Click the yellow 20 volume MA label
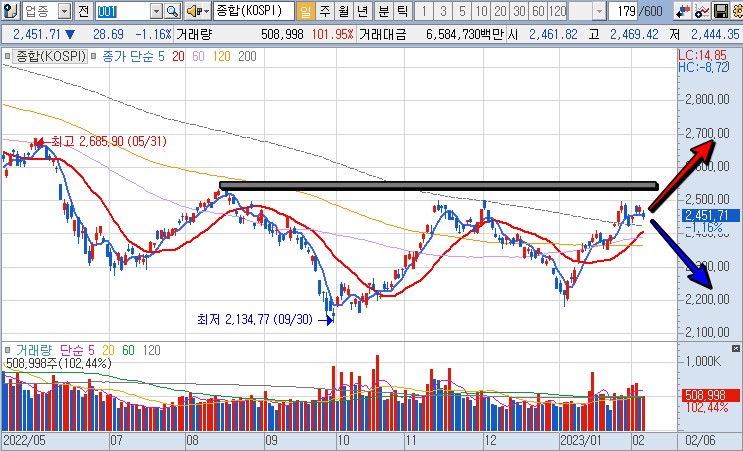Viewport: 743px width, 451px height. click(x=109, y=351)
